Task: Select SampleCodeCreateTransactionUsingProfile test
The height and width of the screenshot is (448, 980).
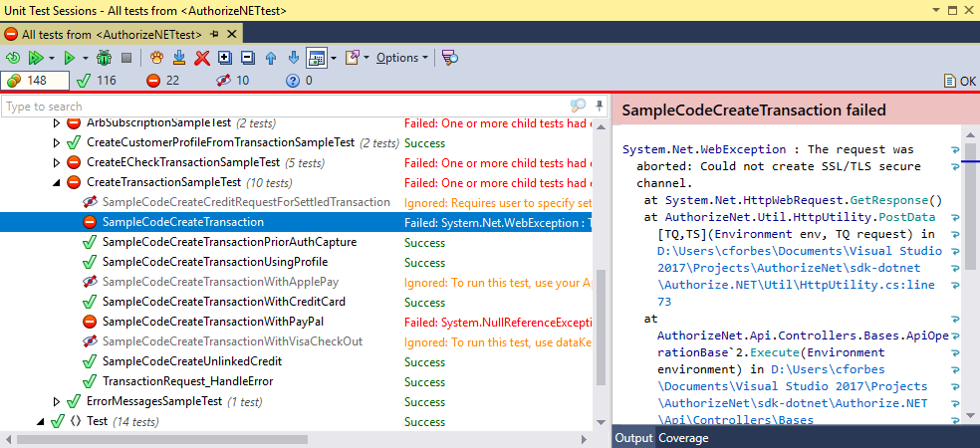Action: tap(215, 262)
